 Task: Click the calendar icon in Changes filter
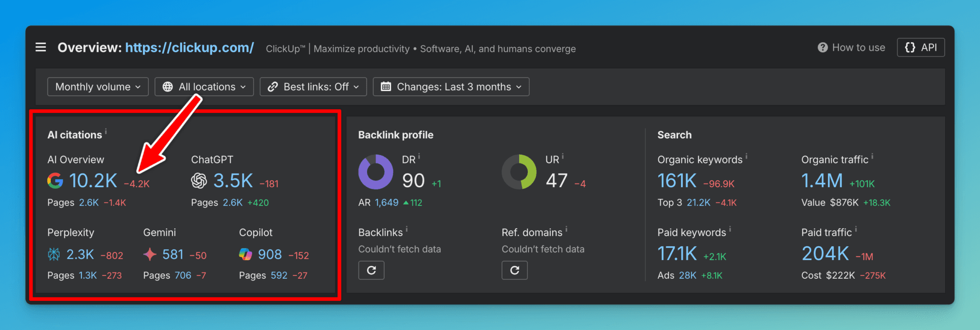pyautogui.click(x=386, y=87)
